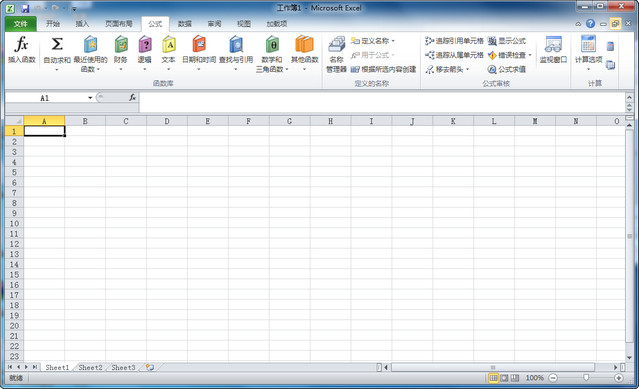Click the Calculate Sheet icon
The height and width of the screenshot is (389, 639).
(610, 65)
